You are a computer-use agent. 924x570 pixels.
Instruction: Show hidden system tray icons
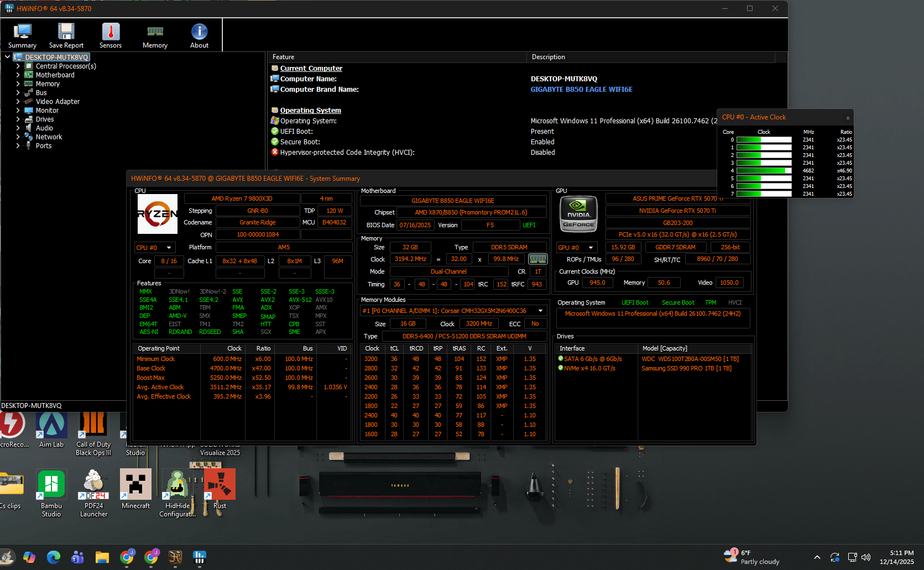coord(817,557)
